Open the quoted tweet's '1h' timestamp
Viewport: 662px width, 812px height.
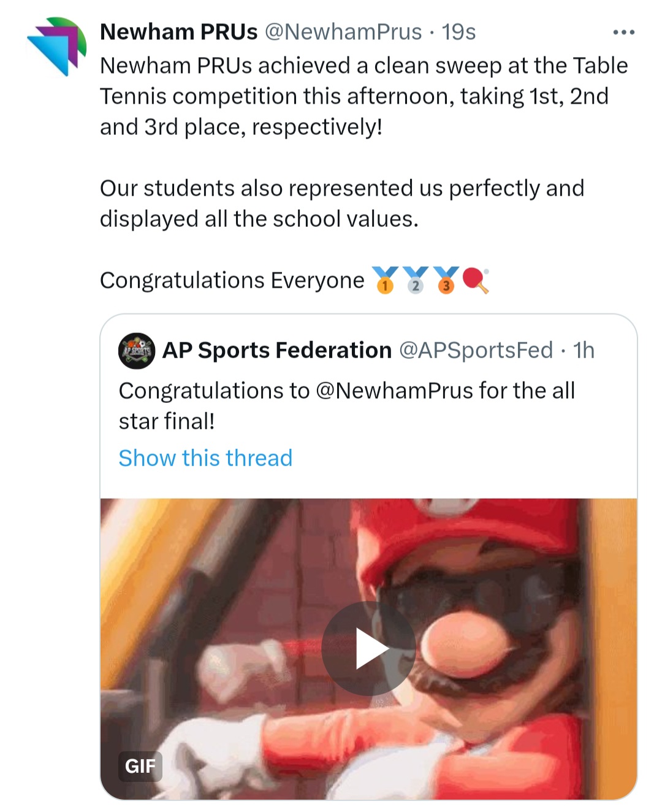tap(584, 350)
